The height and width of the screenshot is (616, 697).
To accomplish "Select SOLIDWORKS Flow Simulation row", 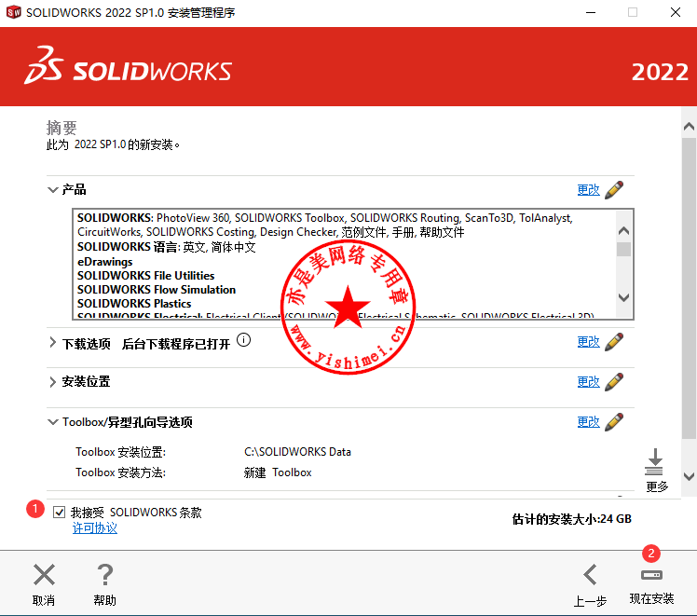I will click(x=157, y=290).
